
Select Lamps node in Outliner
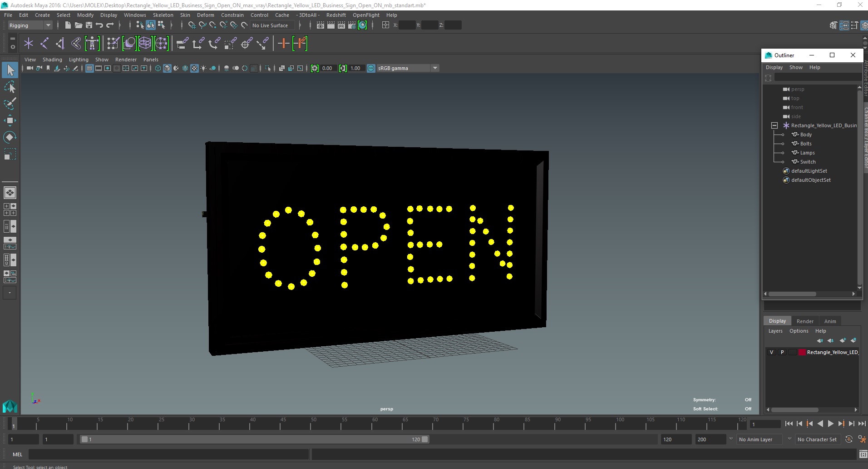807,153
